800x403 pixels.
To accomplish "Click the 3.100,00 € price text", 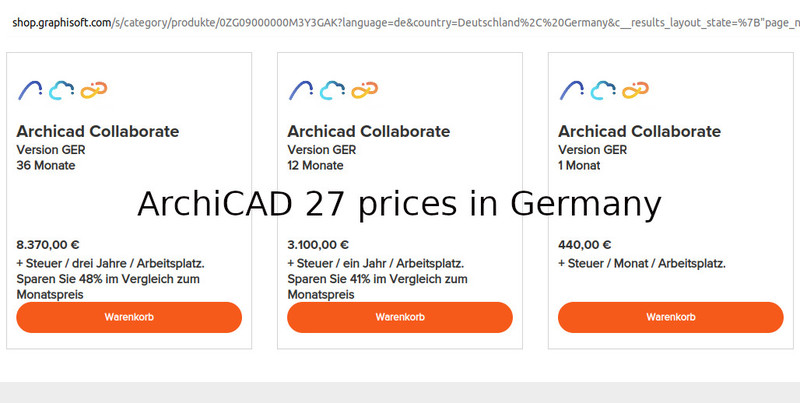I will (x=318, y=244).
